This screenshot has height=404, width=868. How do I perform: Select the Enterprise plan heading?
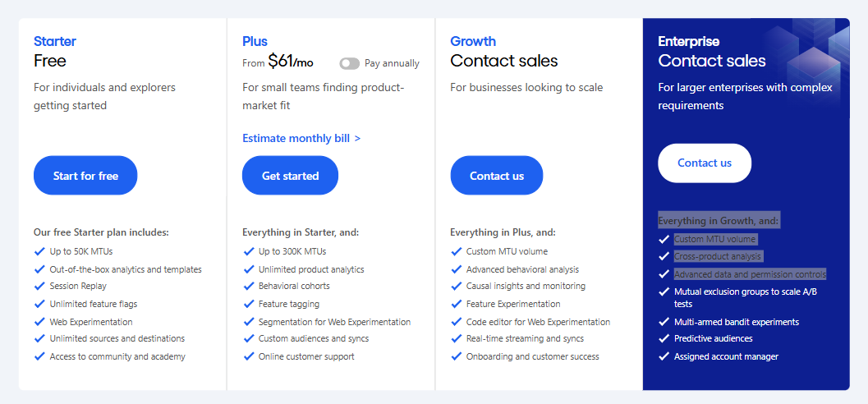pos(689,42)
